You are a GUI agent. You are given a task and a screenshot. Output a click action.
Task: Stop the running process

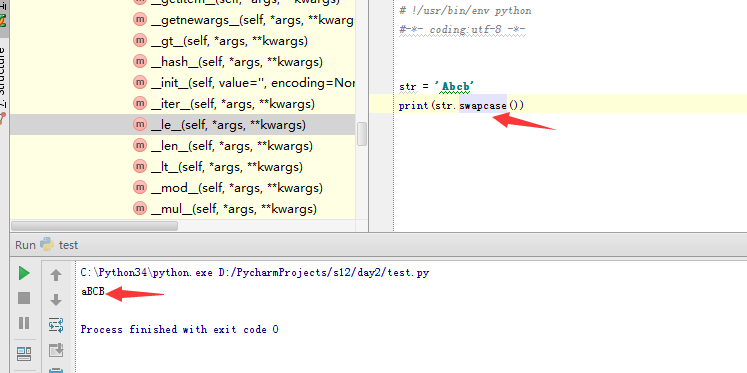(x=24, y=298)
